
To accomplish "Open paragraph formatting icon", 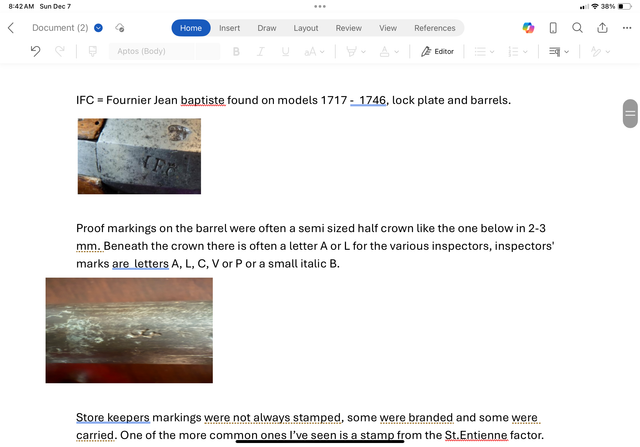I will point(554,51).
